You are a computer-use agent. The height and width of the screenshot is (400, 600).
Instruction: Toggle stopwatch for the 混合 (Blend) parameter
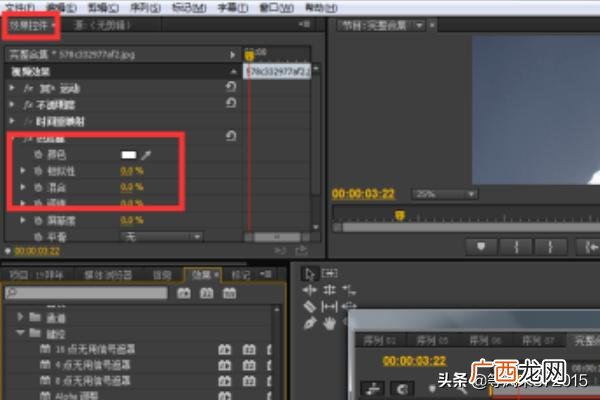click(x=38, y=187)
